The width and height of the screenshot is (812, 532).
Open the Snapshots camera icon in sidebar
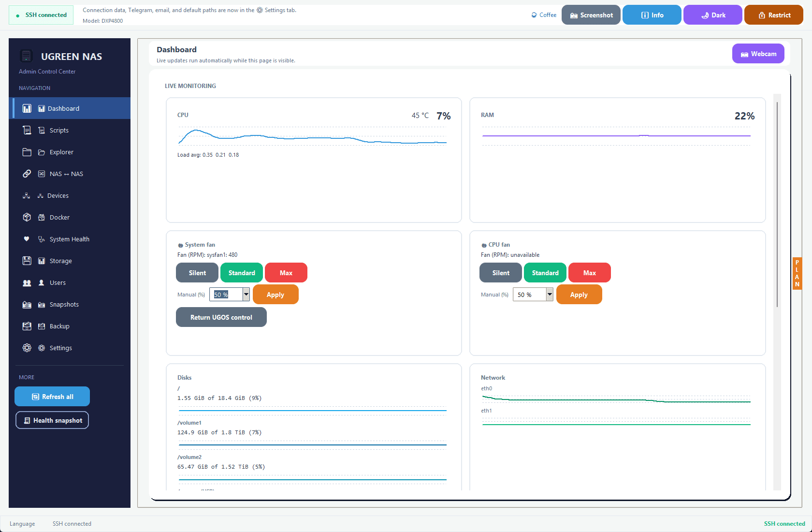27,304
